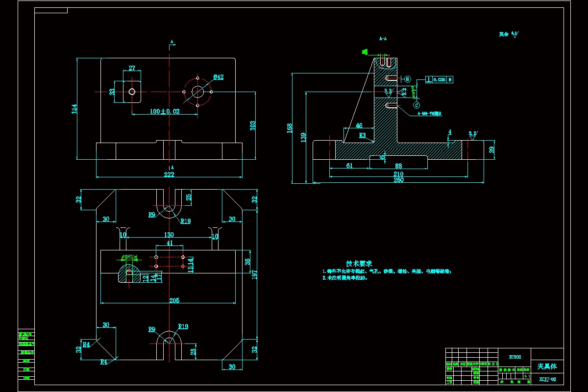Select the 技术要求 heading
Image resolution: width=588 pixels, height=392 pixels.
359,264
